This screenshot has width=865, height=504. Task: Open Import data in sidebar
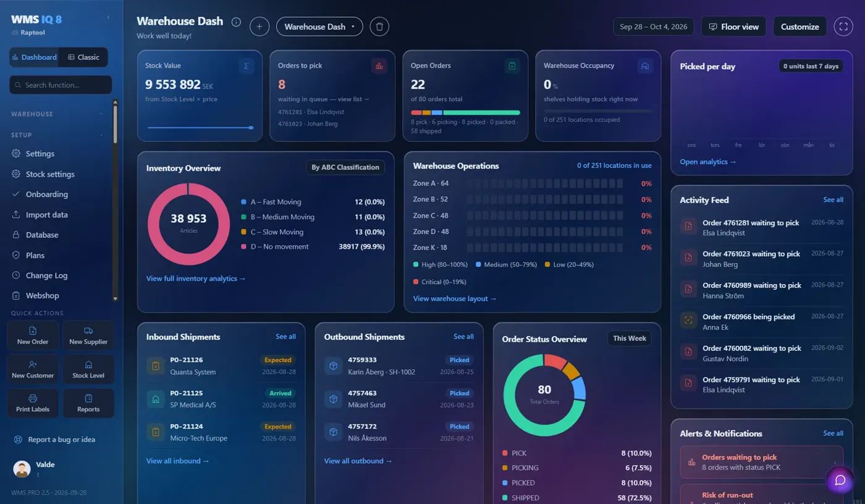pos(57,215)
